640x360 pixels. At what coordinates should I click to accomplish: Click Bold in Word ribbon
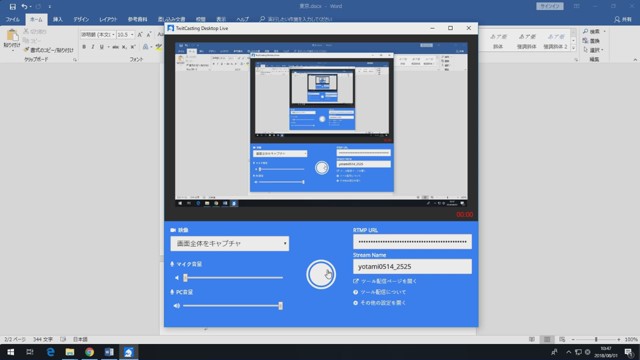coord(84,47)
